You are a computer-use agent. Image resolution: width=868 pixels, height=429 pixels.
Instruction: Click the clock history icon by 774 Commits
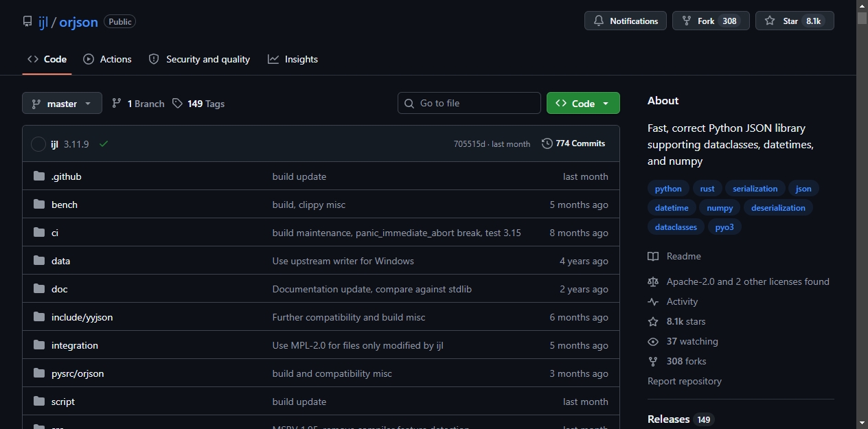(x=547, y=143)
